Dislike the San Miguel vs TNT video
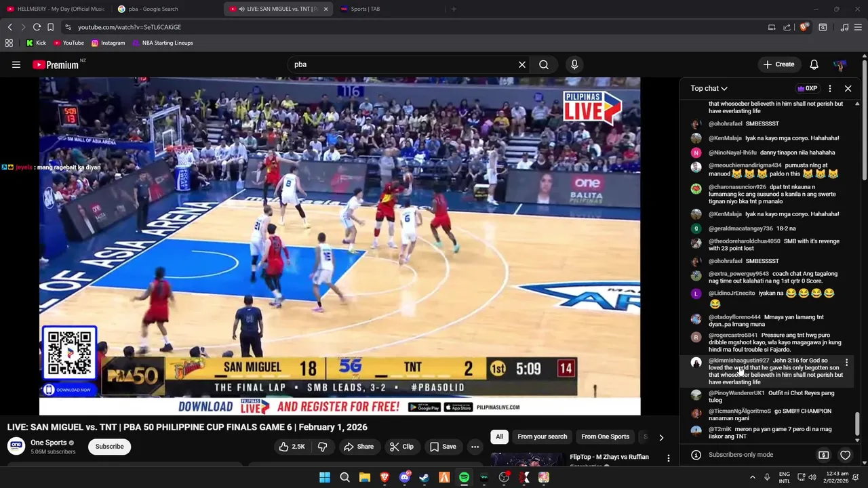This screenshot has width=868, height=488. click(323, 446)
